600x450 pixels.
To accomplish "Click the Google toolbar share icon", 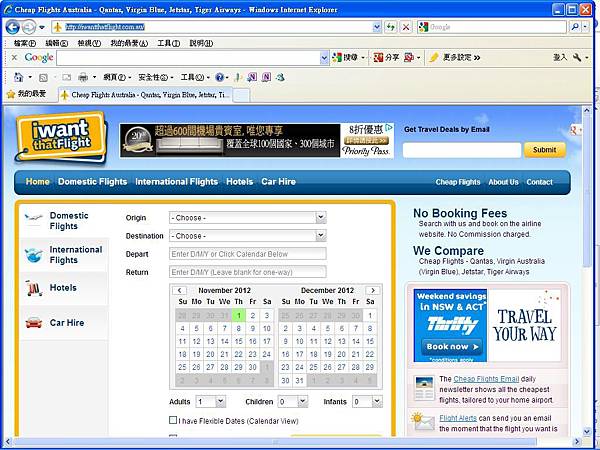I will (378, 57).
